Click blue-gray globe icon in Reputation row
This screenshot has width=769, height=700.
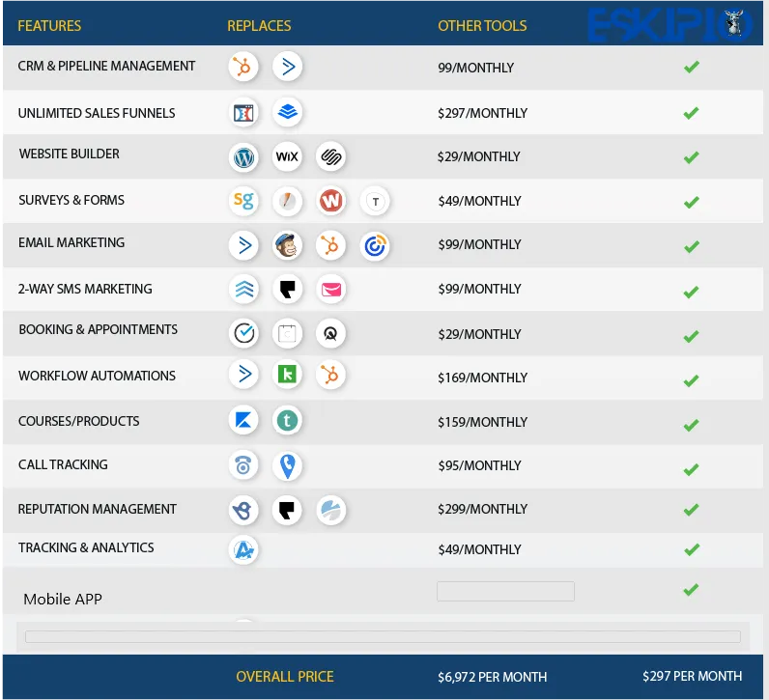(331, 510)
